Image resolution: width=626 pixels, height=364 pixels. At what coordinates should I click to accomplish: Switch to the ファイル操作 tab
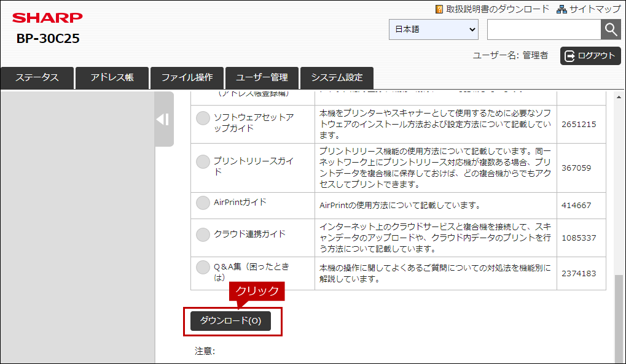point(187,78)
